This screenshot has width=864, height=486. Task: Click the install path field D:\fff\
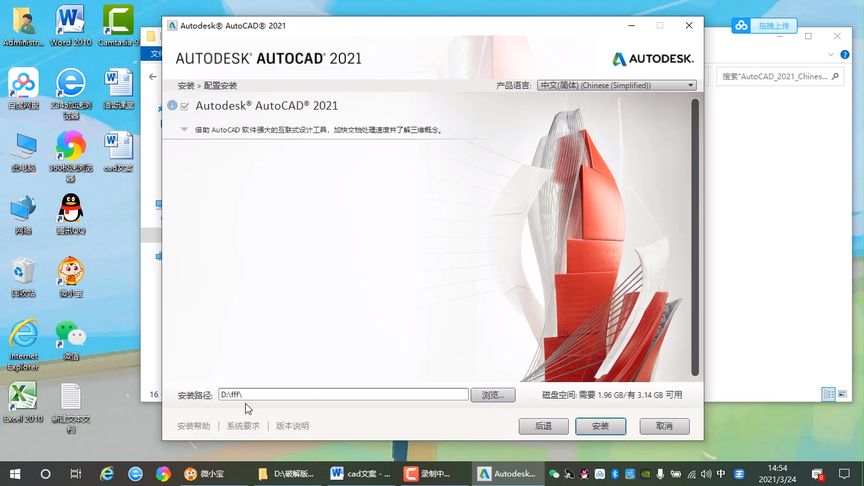click(343, 394)
